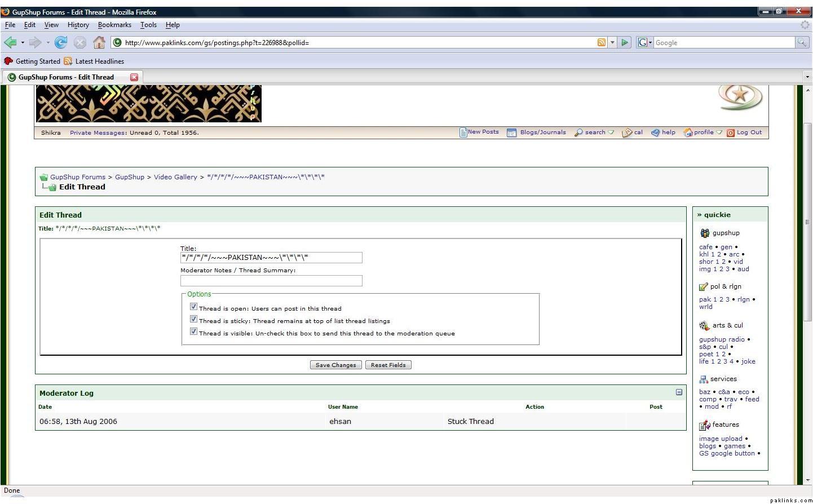This screenshot has height=504, width=813.
Task: Click the Moderator Notes input field
Action: [271, 281]
